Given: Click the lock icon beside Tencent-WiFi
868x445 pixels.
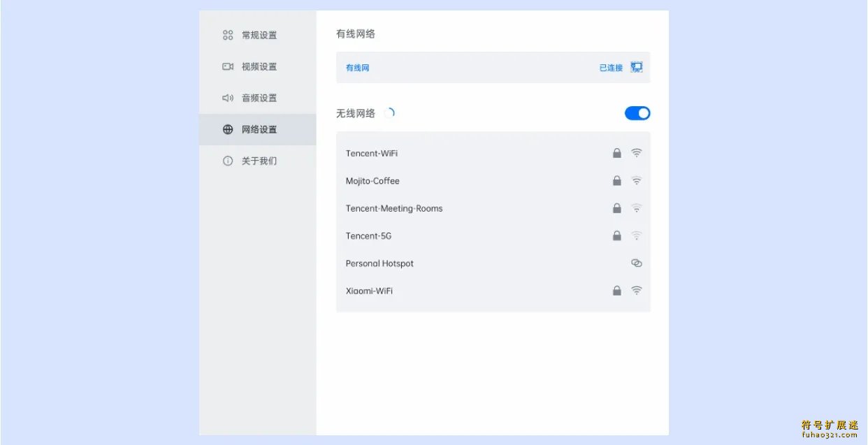Looking at the screenshot, I should click(x=617, y=152).
